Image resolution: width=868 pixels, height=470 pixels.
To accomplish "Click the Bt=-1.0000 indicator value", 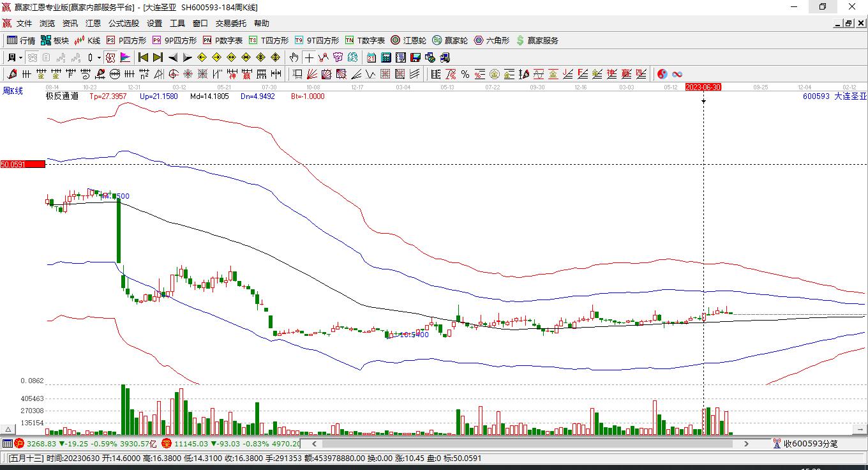I will [308, 96].
